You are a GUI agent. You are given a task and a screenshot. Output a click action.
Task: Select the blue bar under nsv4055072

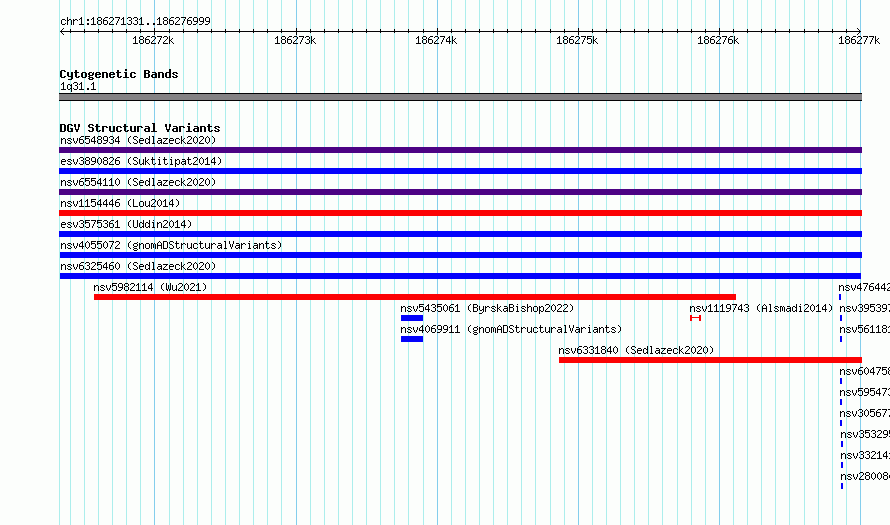460,255
